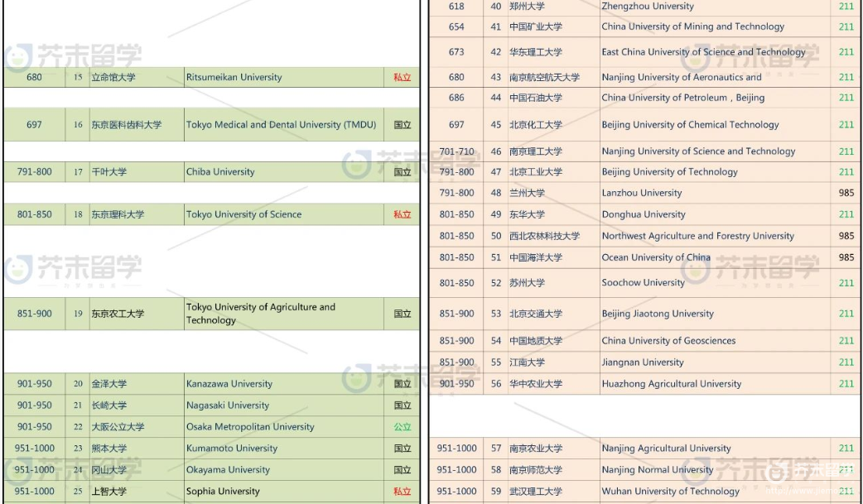Click the Chiba University name
Image resolution: width=863 pixels, height=504 pixels.
tap(220, 171)
